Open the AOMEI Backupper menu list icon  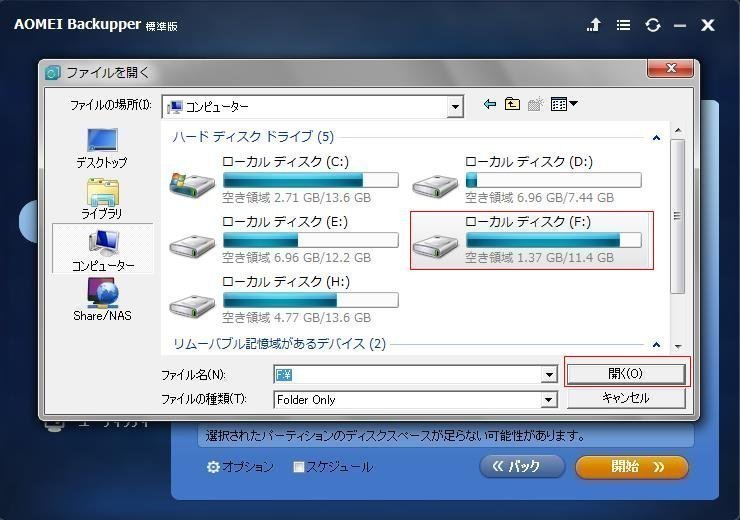coord(623,25)
